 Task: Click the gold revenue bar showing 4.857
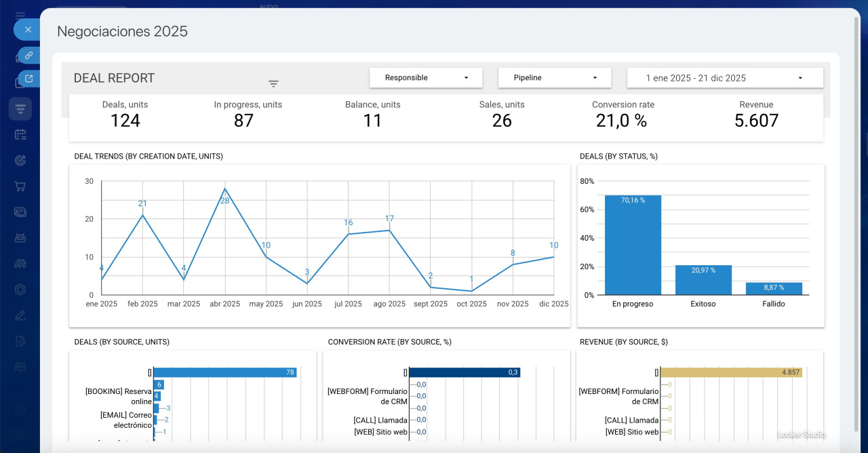pos(731,372)
